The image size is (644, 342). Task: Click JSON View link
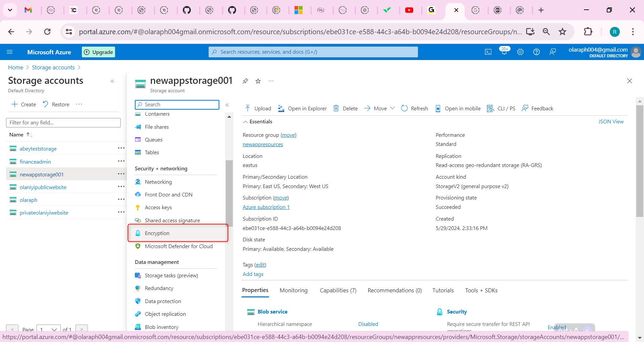click(x=611, y=122)
